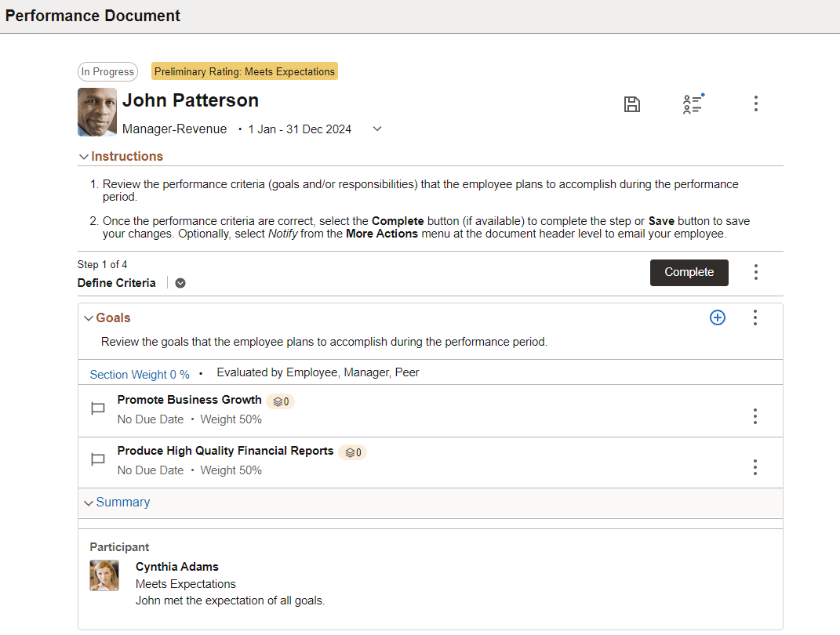840x635 pixels.
Task: Open the kebab menu for Produce High Quality Financial Reports
Action: click(x=755, y=467)
